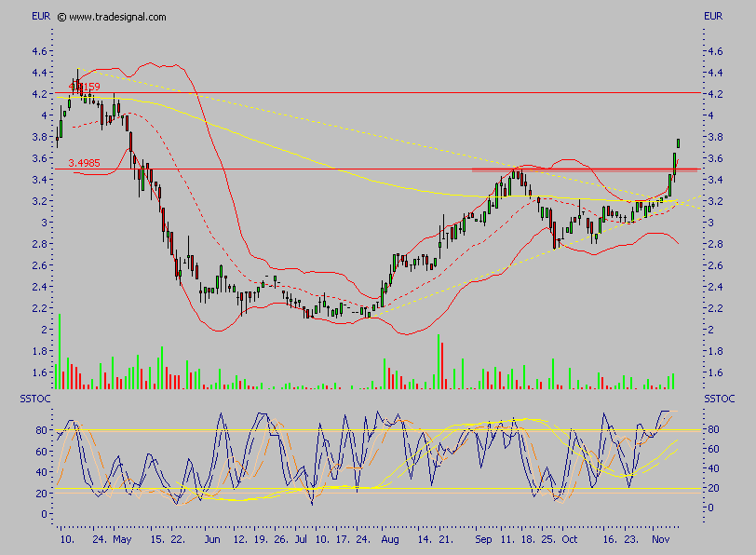Click the www.tradesignal.com copyright text

coord(112,17)
